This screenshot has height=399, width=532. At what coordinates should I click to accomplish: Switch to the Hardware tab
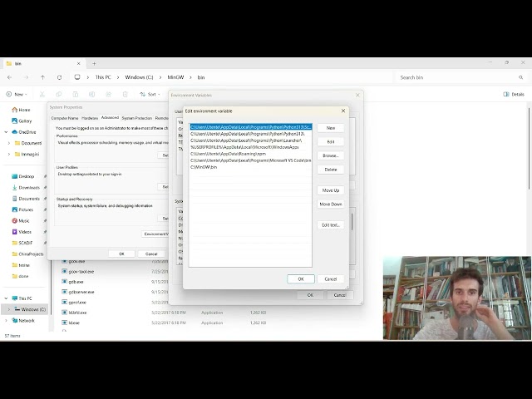pos(90,118)
